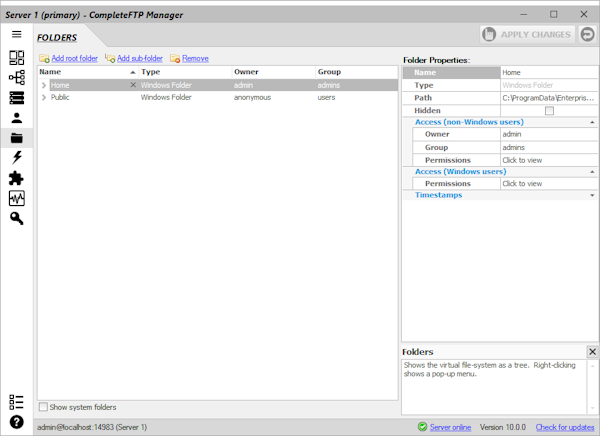Click the discard changes circular arrow button

[587, 34]
